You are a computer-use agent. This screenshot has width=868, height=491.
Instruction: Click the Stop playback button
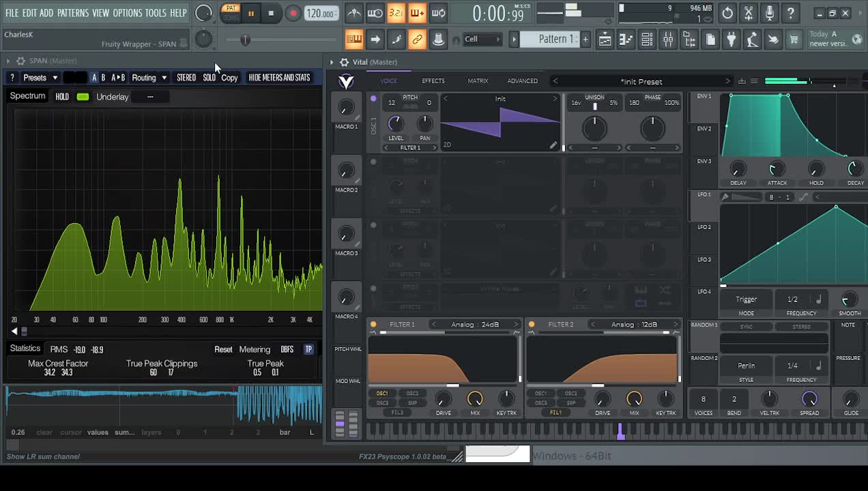tap(271, 13)
